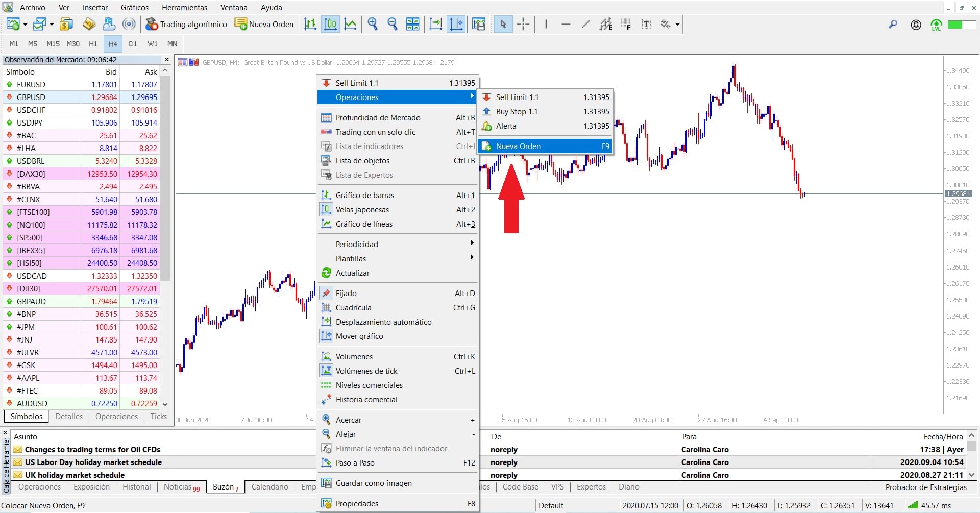Click Guardar como imagen
The width and height of the screenshot is (980, 513).
[x=397, y=483]
